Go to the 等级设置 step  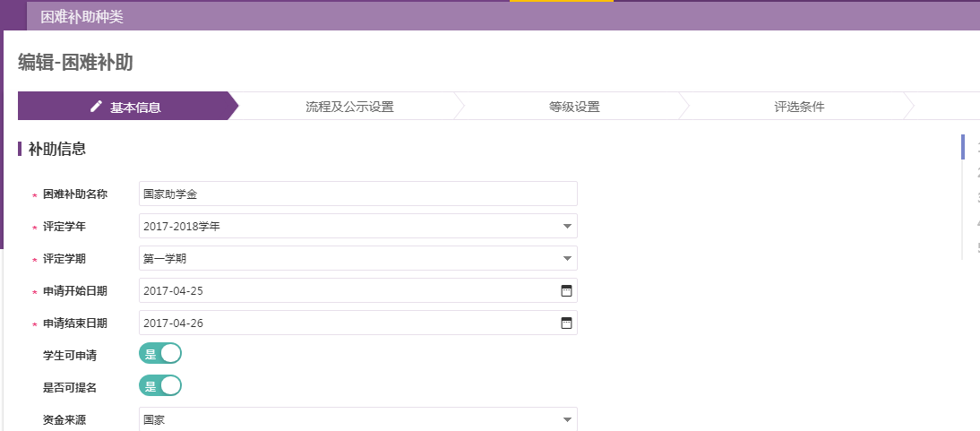coord(573,107)
